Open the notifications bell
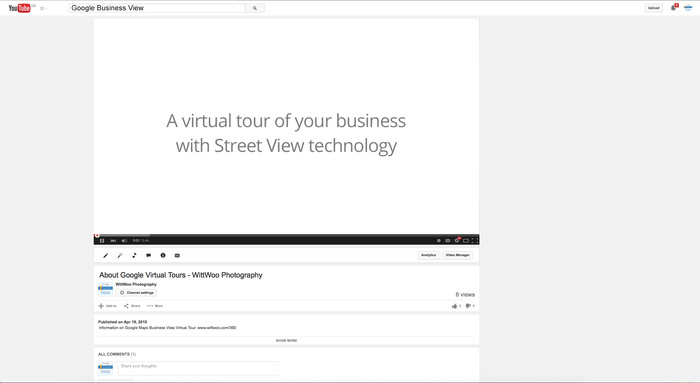This screenshot has width=700, height=383. [673, 8]
